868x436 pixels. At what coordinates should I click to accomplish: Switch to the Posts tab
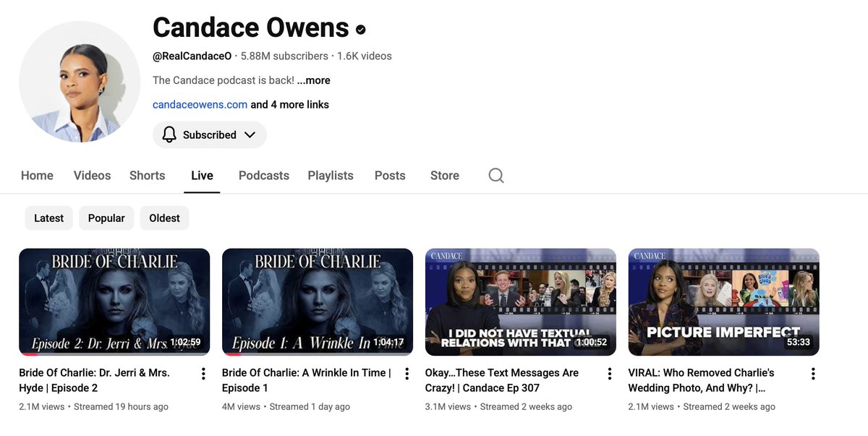[390, 176]
